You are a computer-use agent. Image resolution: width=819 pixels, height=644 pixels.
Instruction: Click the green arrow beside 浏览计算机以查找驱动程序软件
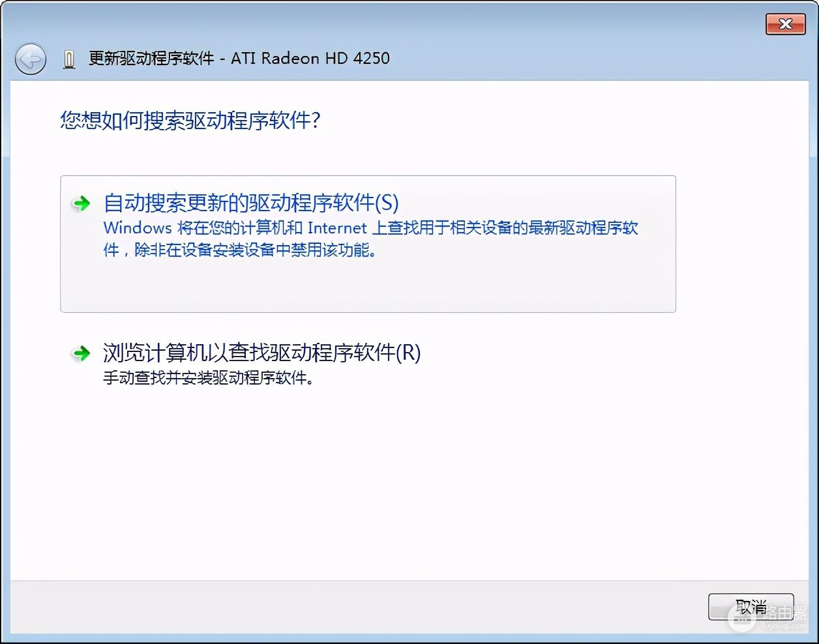coord(81,354)
